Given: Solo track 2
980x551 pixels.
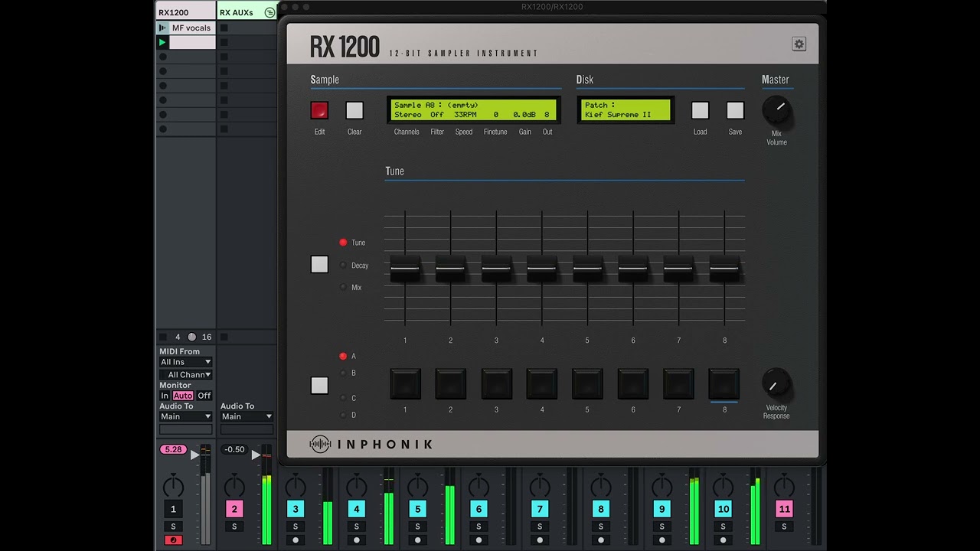Looking at the screenshot, I should 234,527.
